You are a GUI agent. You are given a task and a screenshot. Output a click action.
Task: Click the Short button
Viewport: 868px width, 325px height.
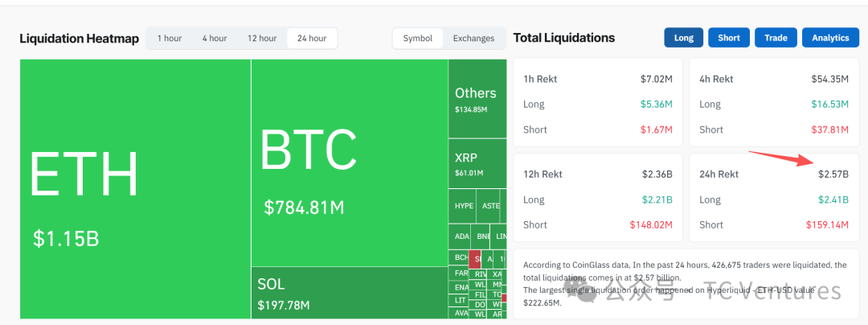tap(729, 38)
